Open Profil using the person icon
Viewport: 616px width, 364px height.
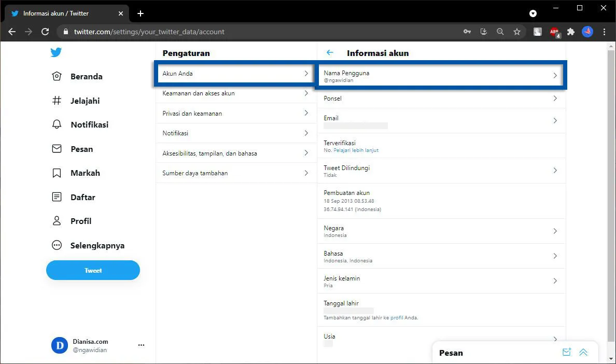(x=56, y=221)
